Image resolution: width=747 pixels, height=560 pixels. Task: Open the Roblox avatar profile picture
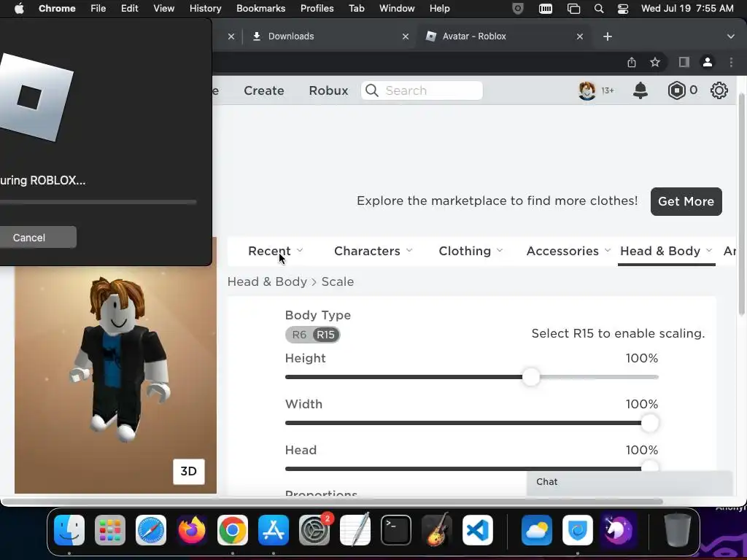click(x=587, y=90)
